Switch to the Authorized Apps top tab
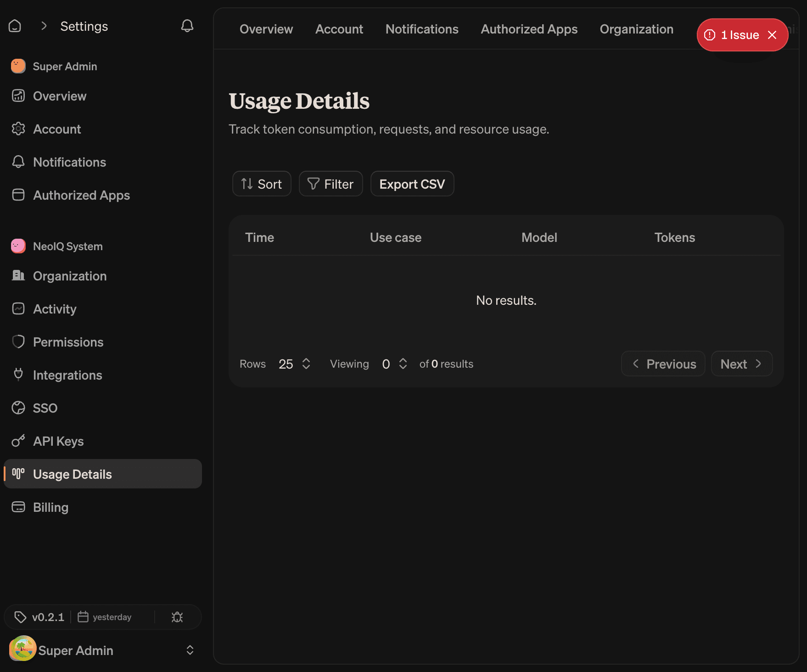Image resolution: width=807 pixels, height=672 pixels. coord(529,29)
